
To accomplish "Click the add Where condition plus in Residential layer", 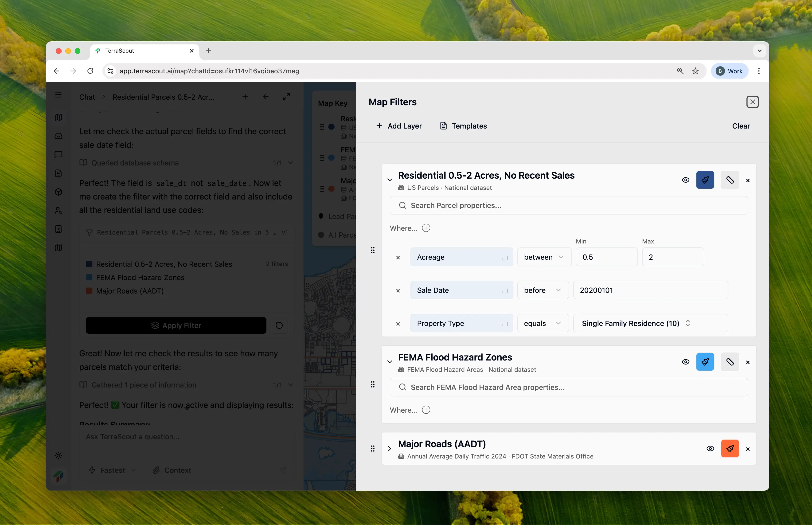I will (x=426, y=228).
